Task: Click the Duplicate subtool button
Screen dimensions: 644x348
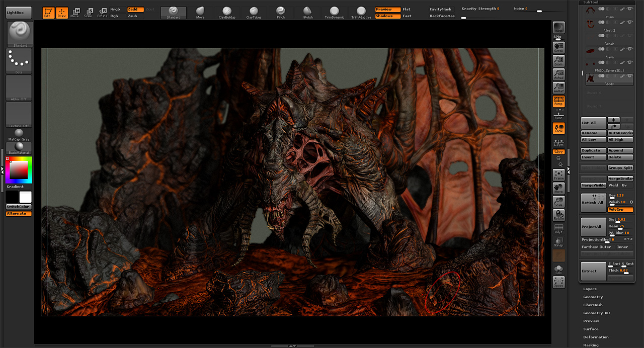Action: (594, 150)
